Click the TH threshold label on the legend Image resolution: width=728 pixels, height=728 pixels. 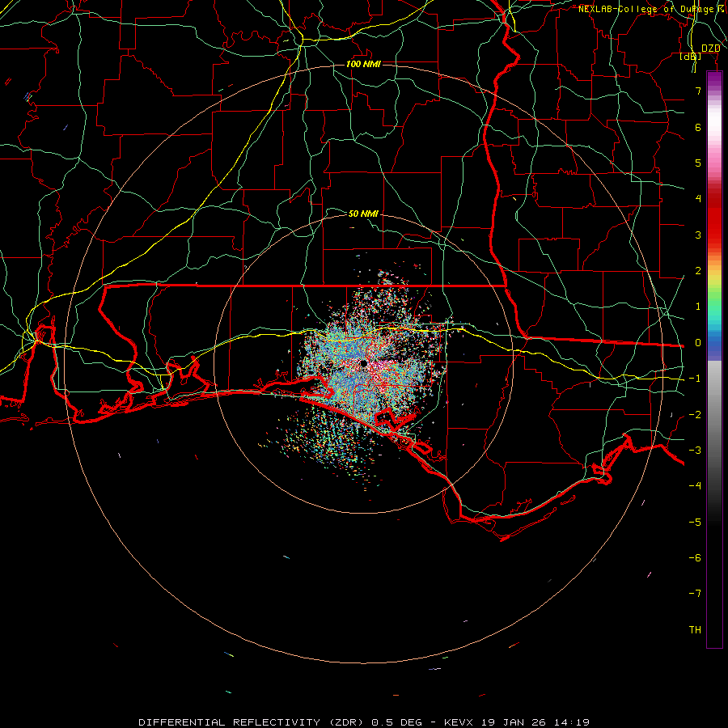[695, 630]
